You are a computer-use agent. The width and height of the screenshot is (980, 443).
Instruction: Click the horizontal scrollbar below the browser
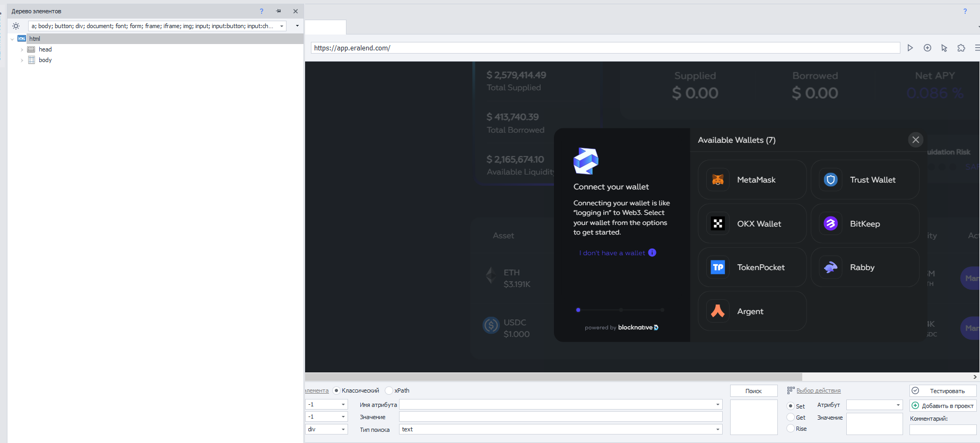pyautogui.click(x=553, y=377)
